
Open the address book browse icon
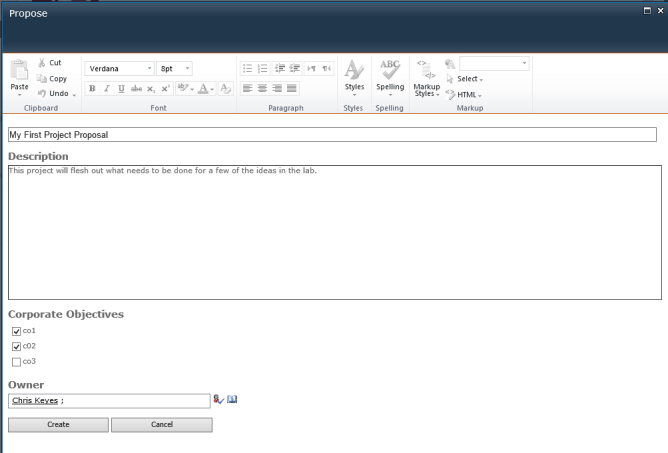coord(232,400)
